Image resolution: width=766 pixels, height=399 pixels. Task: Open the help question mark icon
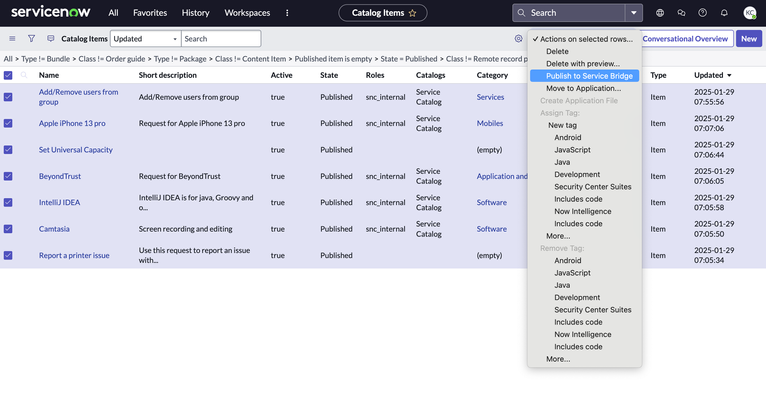point(702,13)
